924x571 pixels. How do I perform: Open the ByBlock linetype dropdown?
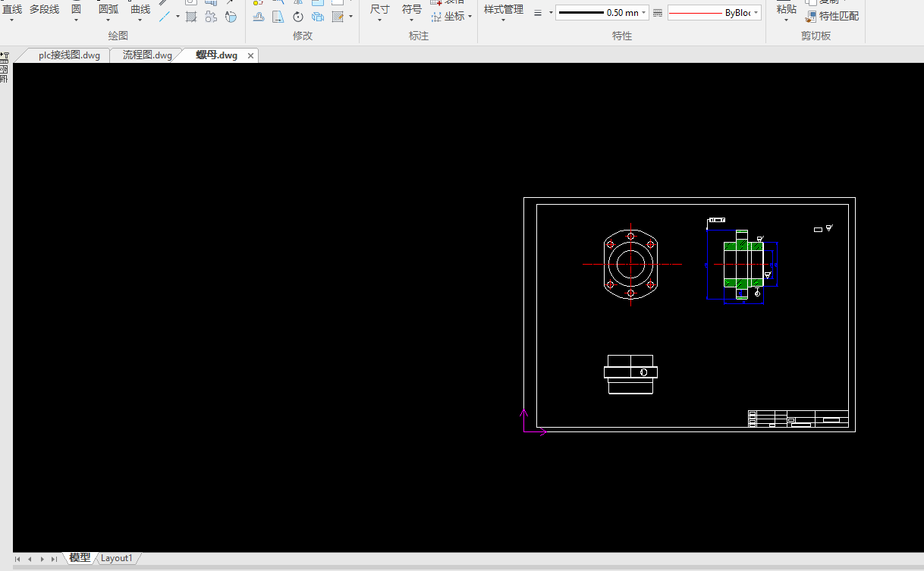715,13
